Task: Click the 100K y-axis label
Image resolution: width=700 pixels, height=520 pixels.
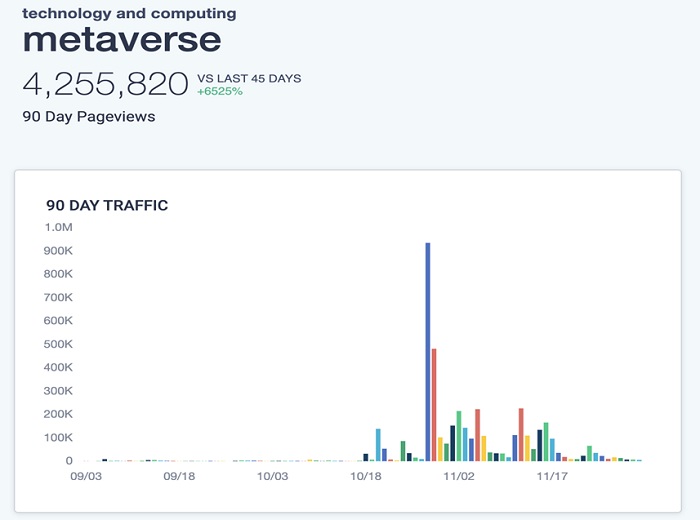Action: point(58,437)
